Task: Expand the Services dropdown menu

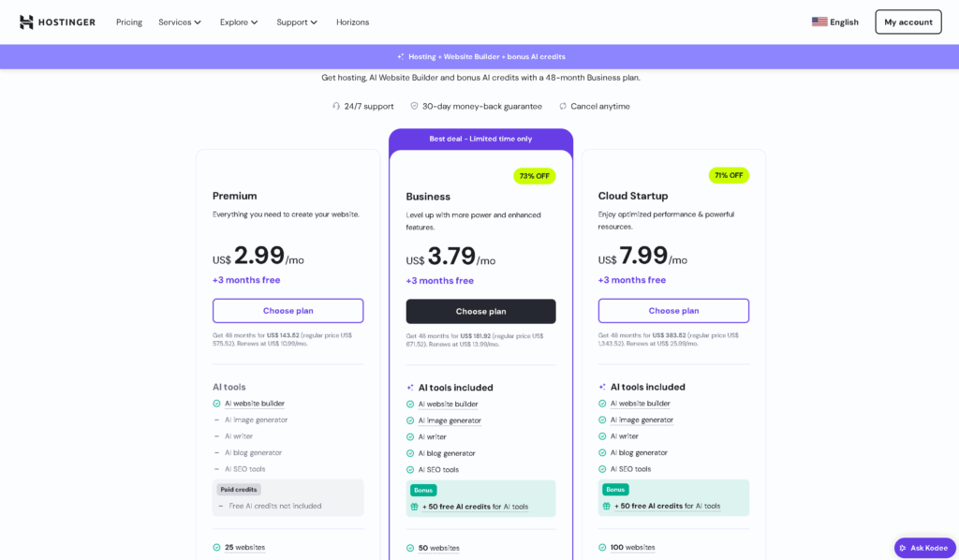Action: [x=180, y=22]
